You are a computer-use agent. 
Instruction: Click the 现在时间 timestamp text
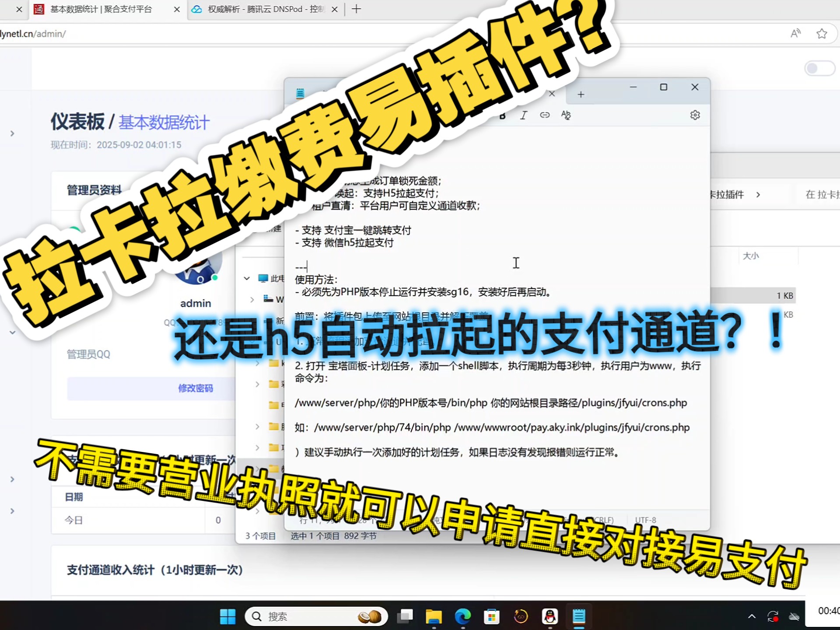116,145
